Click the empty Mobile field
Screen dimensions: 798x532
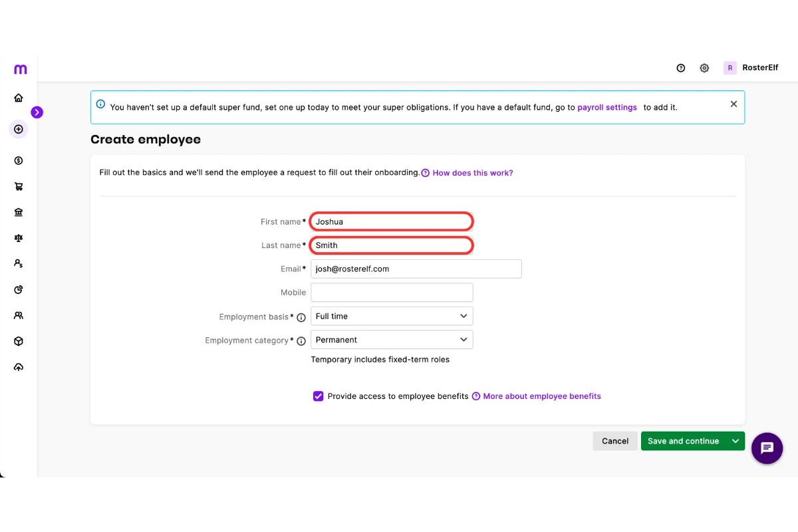(392, 293)
